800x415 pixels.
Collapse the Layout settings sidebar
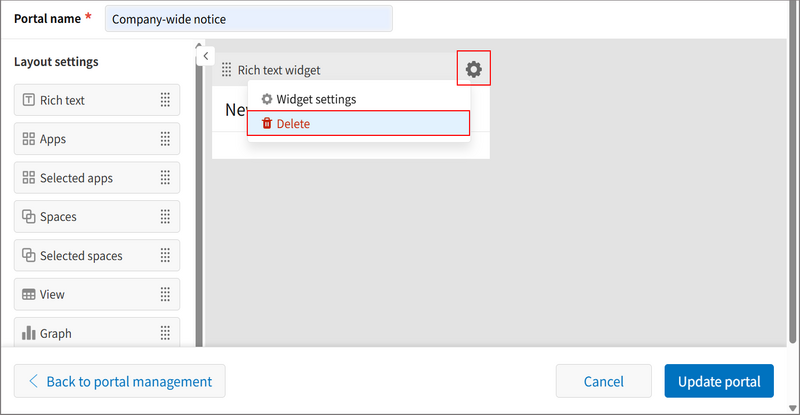[x=205, y=56]
